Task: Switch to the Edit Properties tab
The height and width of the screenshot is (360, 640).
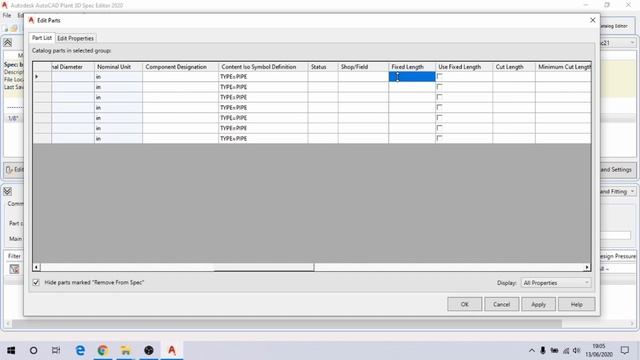Action: click(76, 38)
